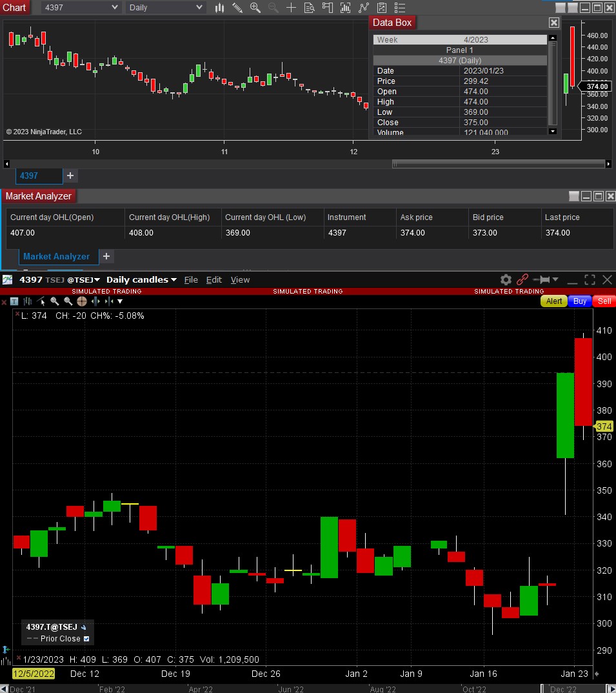
Task: Click the blue Buy button
Action: (x=580, y=301)
